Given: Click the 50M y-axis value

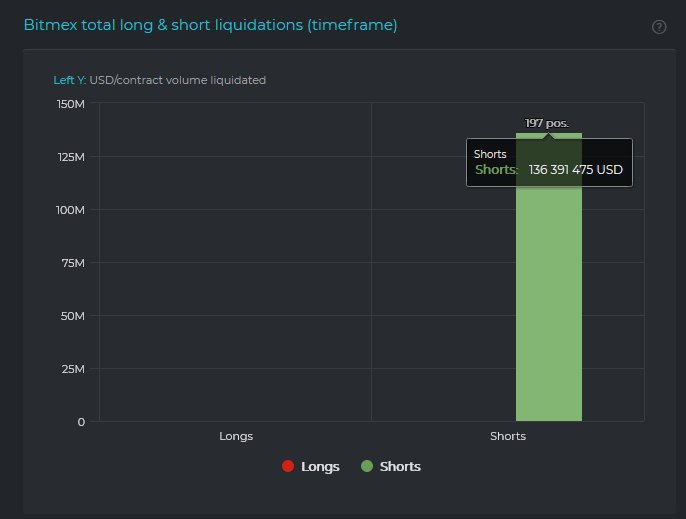Looking at the screenshot, I should 72,316.
